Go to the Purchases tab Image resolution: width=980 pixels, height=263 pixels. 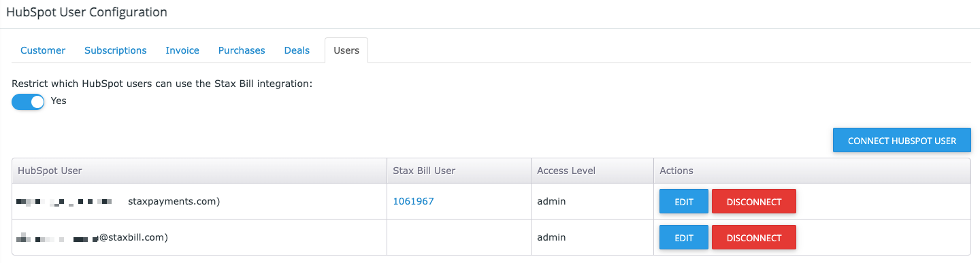pos(242,50)
